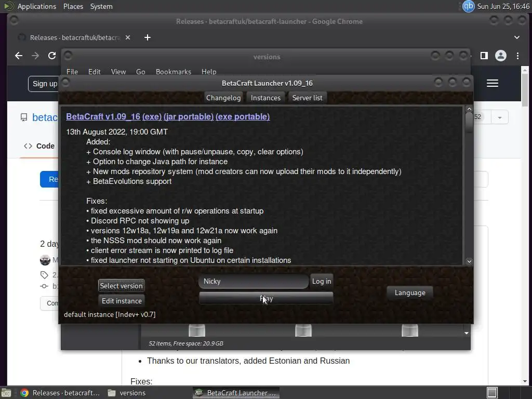Click the changelog scrollbar up arrow
The image size is (532, 399).
point(469,109)
